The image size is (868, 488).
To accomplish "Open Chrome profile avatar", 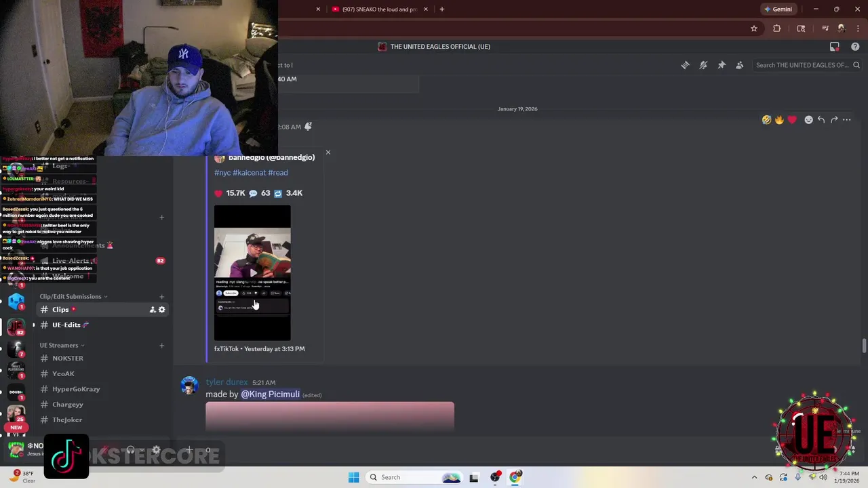I will pyautogui.click(x=842, y=28).
